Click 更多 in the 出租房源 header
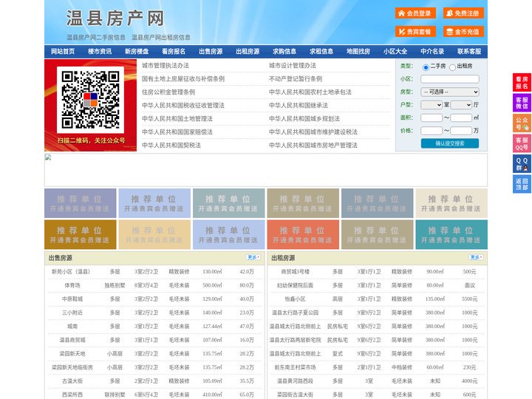This screenshot has width=532, height=399. point(476,257)
